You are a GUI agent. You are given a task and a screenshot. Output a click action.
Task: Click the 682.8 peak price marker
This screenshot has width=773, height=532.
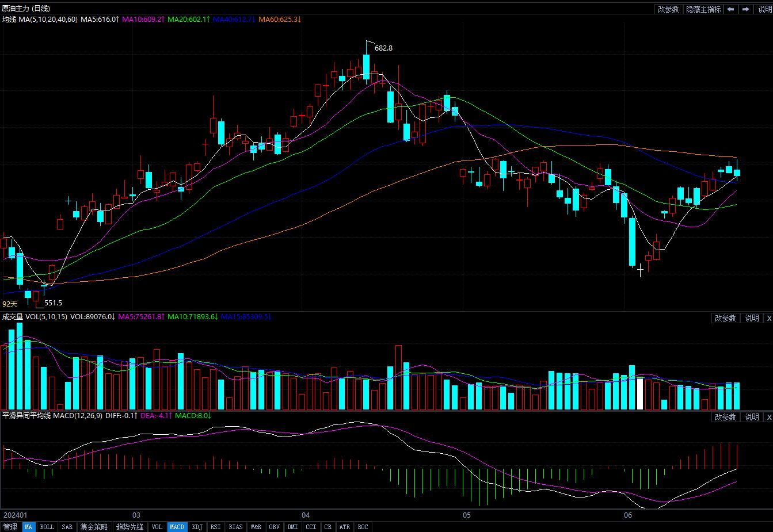point(383,48)
